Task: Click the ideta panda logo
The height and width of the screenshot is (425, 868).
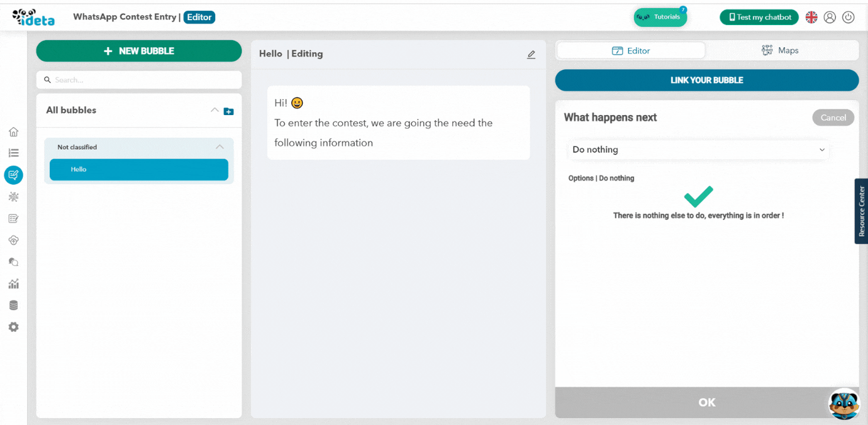Action: point(33,17)
